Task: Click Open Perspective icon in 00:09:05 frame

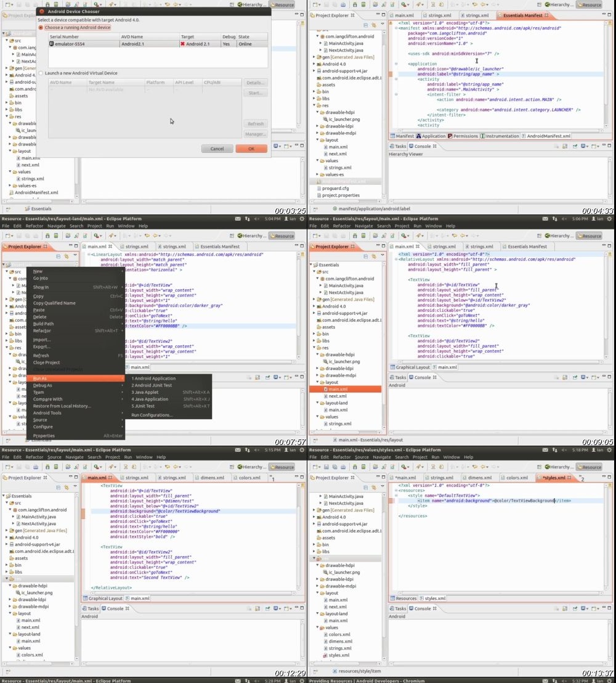Action: pos(539,235)
